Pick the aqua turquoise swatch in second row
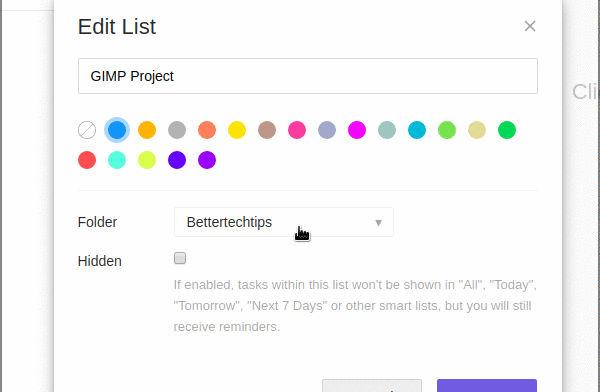This screenshot has width=600, height=392. point(117,160)
